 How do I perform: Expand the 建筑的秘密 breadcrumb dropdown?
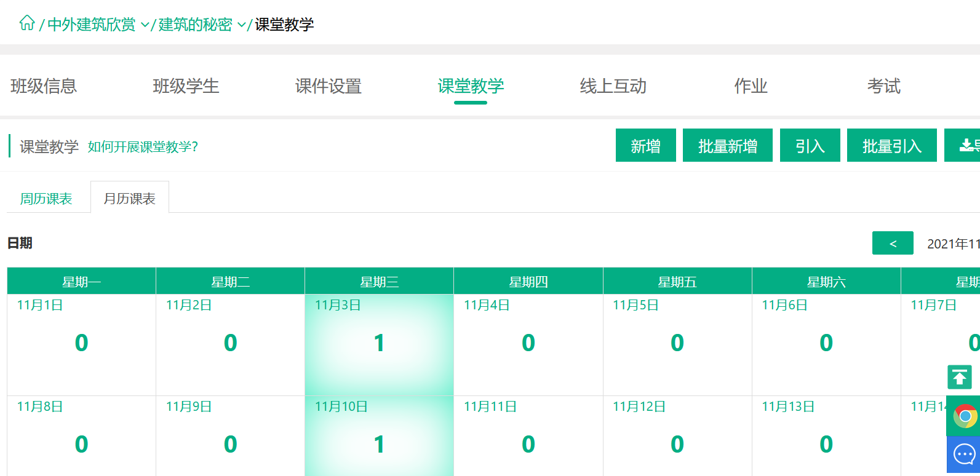241,25
